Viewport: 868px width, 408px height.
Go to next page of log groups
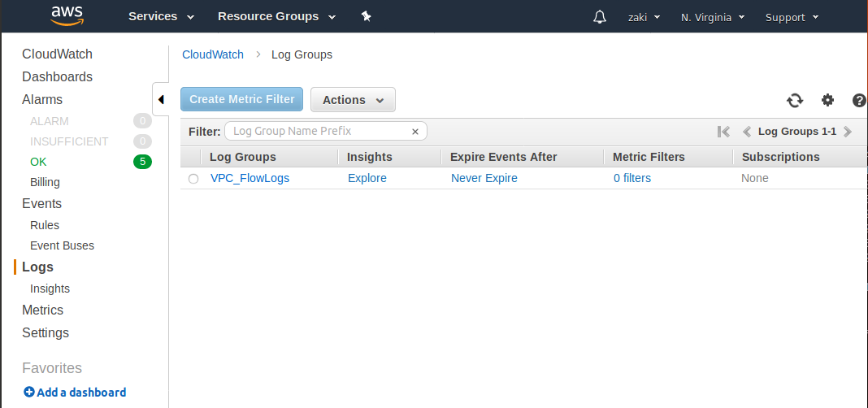(848, 132)
